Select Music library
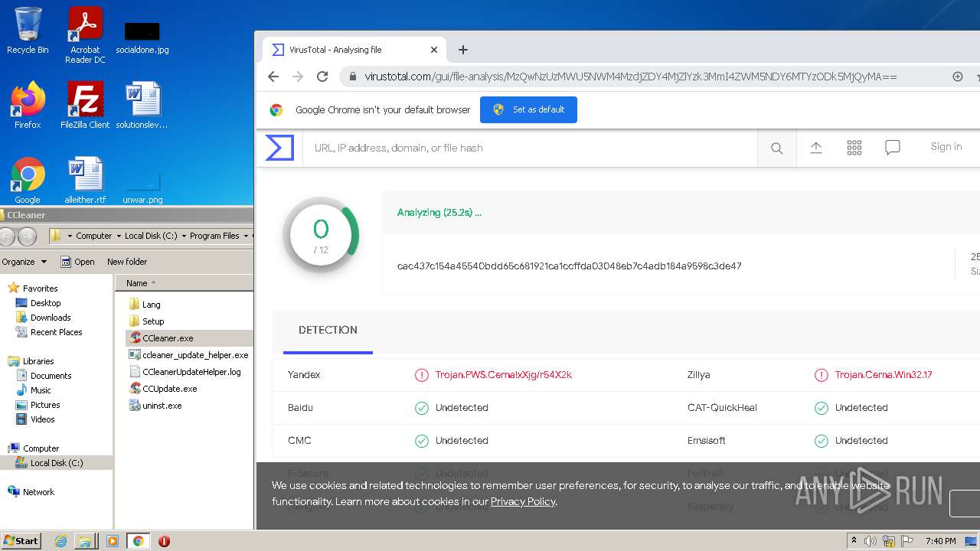Viewport: 980px width, 551px height. [34, 390]
